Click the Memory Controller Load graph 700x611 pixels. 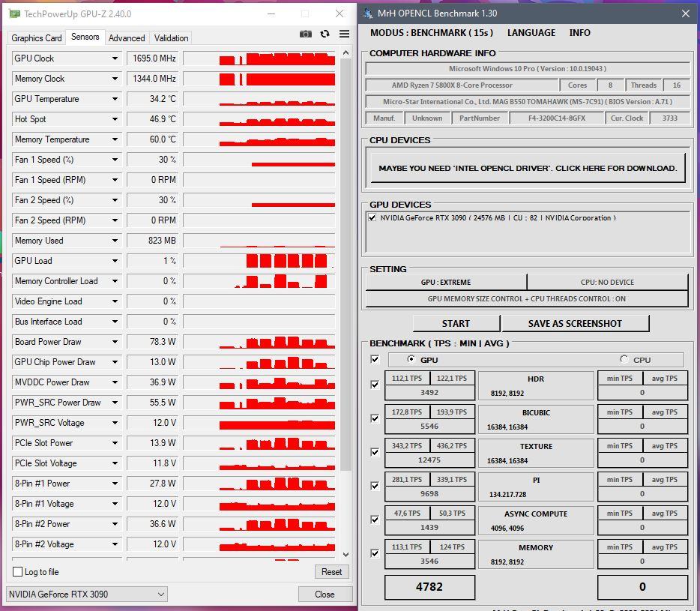click(x=259, y=281)
